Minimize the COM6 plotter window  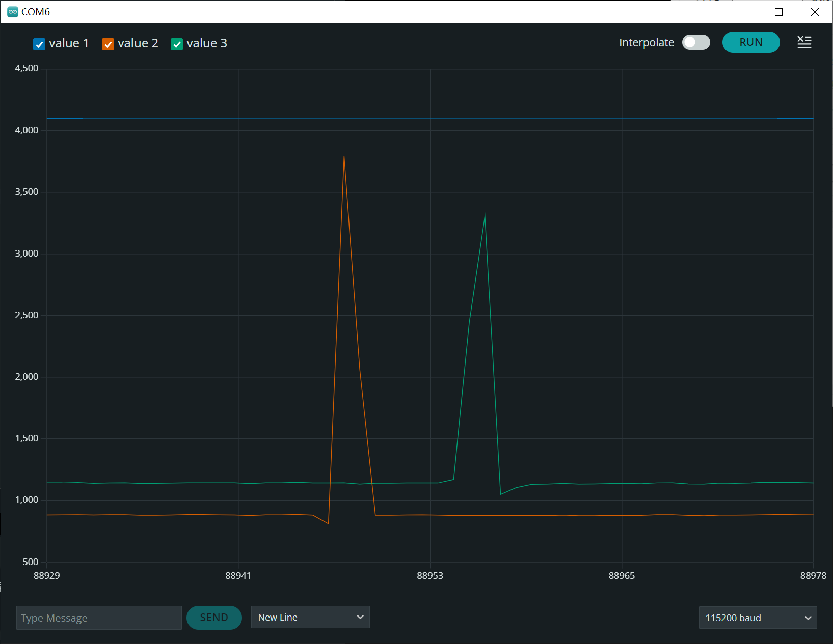[743, 12]
